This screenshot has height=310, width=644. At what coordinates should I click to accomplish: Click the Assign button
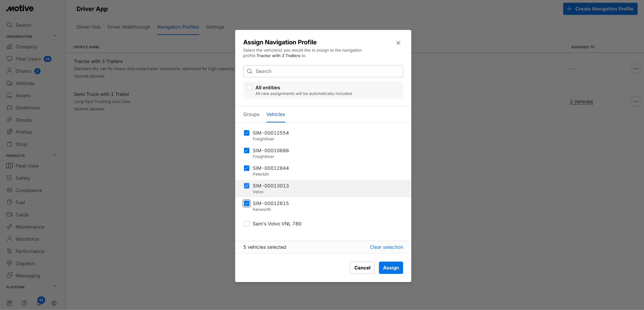391,268
